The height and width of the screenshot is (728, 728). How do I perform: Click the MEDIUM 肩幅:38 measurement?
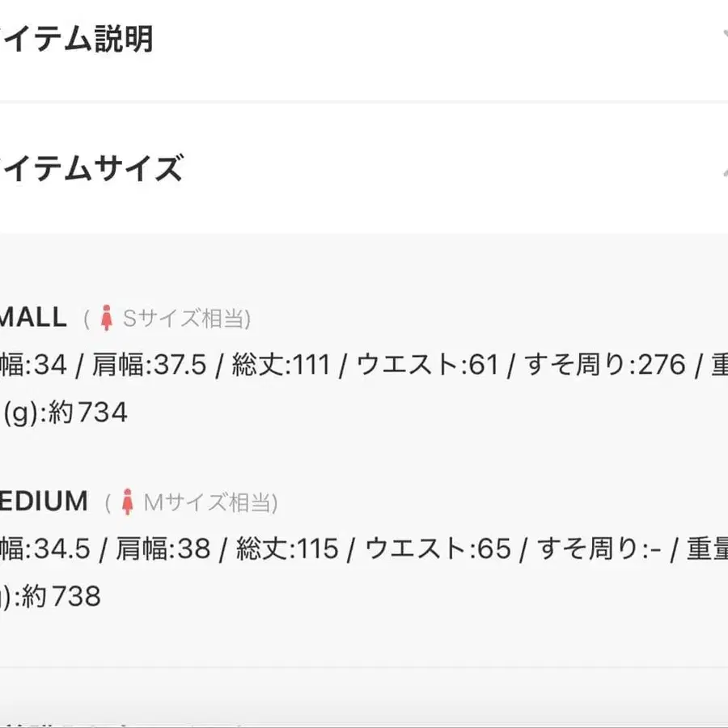163,549
